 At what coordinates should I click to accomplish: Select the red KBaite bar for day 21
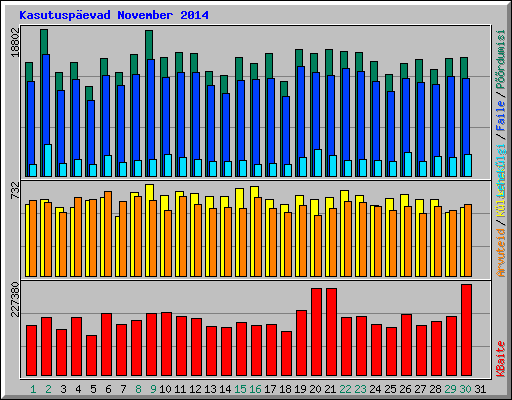pyautogui.click(x=331, y=332)
